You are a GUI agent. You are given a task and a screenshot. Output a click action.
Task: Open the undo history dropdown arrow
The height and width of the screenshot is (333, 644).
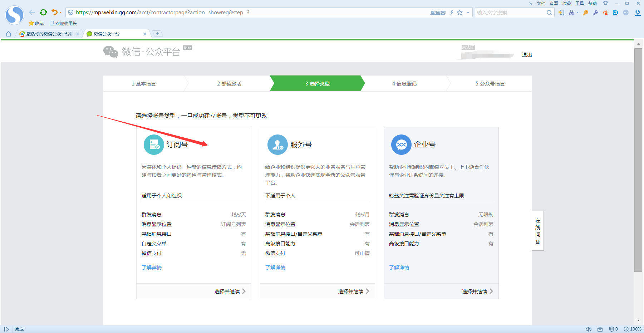pyautogui.click(x=60, y=13)
